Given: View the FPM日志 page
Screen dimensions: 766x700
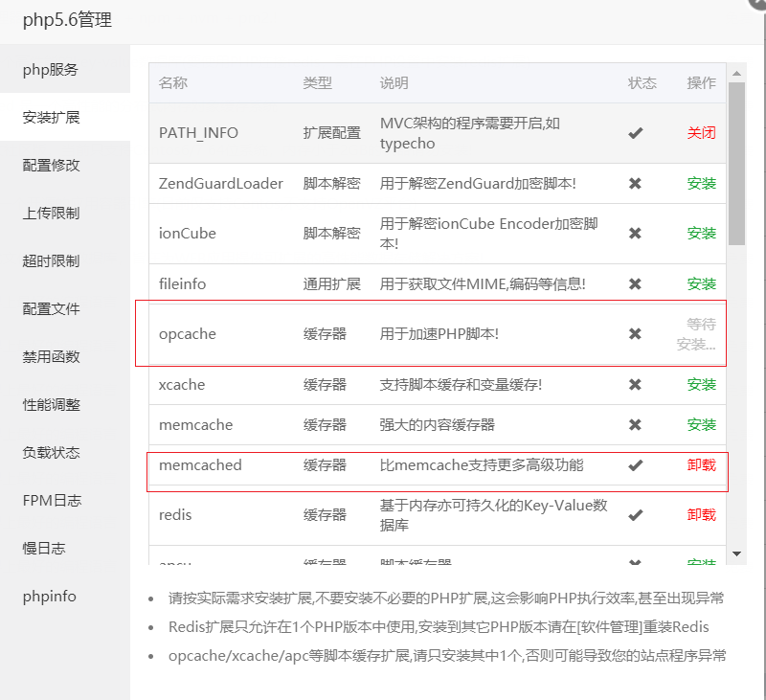Looking at the screenshot, I should tap(59, 500).
